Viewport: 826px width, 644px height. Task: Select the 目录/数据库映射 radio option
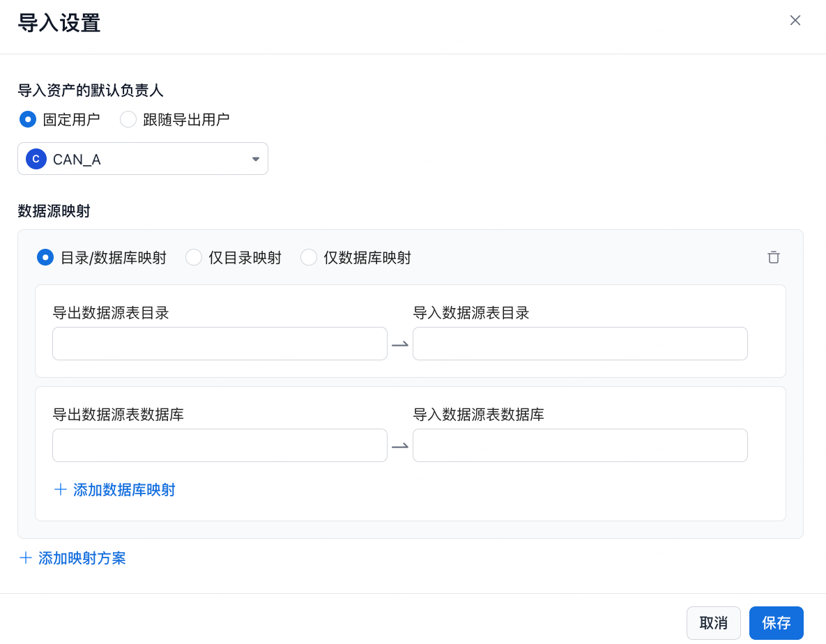tap(45, 258)
